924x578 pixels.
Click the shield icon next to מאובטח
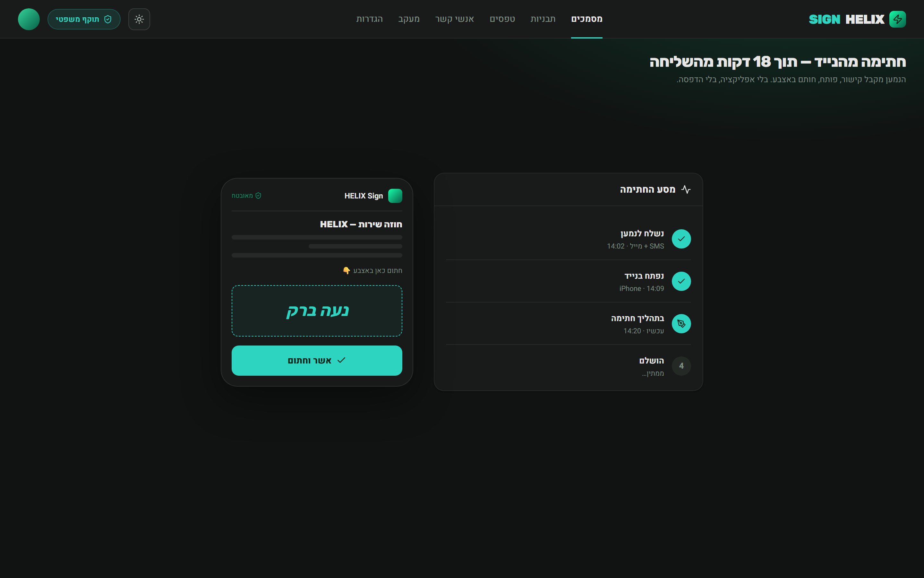pos(258,196)
